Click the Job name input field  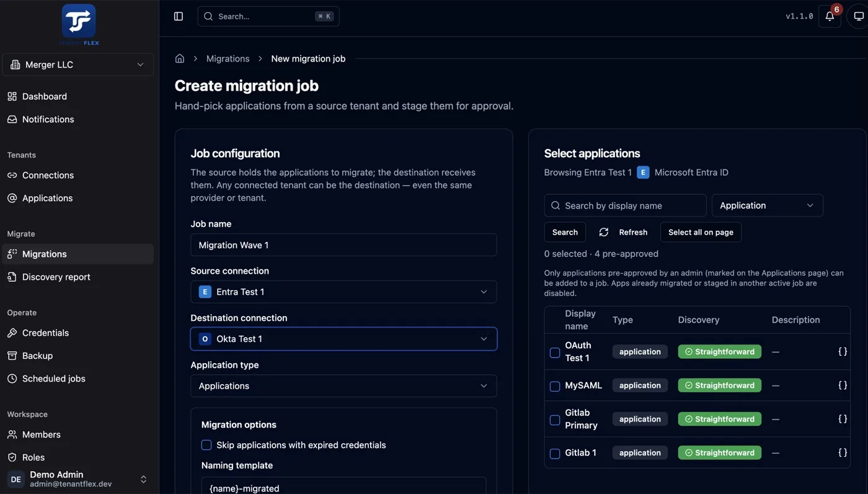343,245
